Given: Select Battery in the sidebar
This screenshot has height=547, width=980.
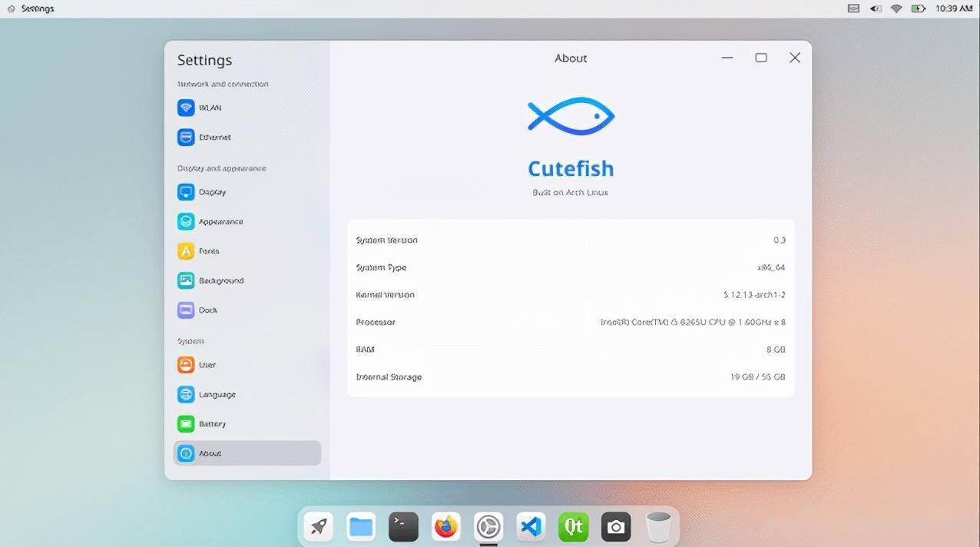Looking at the screenshot, I should 212,423.
